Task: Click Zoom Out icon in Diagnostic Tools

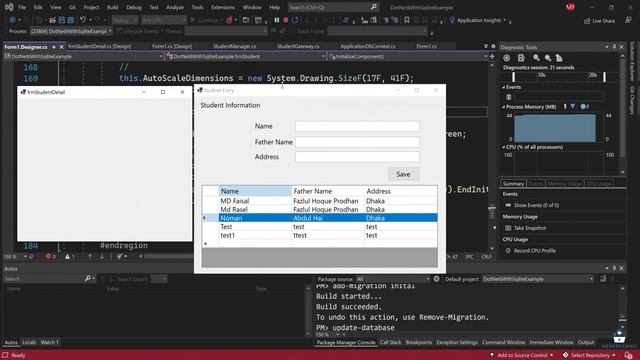Action: click(x=548, y=58)
